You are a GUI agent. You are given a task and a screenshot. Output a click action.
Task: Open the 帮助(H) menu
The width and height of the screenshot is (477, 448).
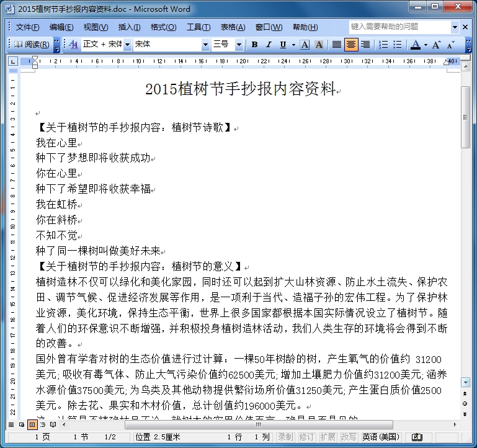[305, 27]
